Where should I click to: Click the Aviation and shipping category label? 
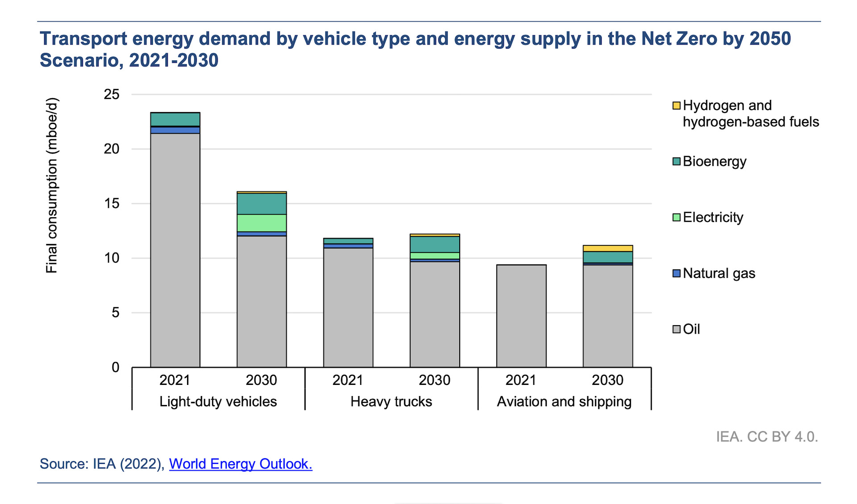pos(564,401)
